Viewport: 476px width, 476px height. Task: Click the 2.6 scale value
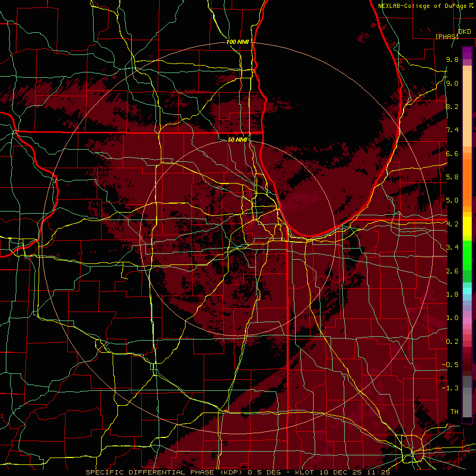coord(452,271)
